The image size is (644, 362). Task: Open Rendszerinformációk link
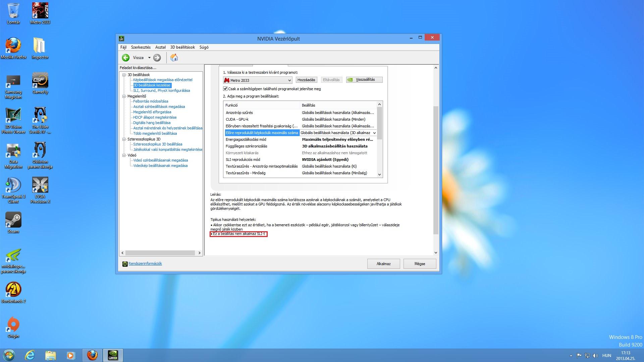(145, 263)
